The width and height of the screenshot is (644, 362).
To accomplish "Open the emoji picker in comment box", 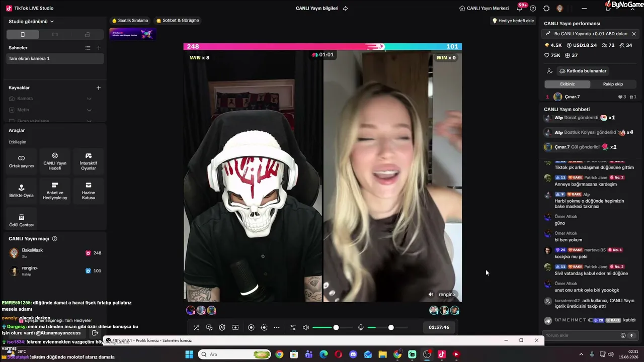I will click(623, 335).
